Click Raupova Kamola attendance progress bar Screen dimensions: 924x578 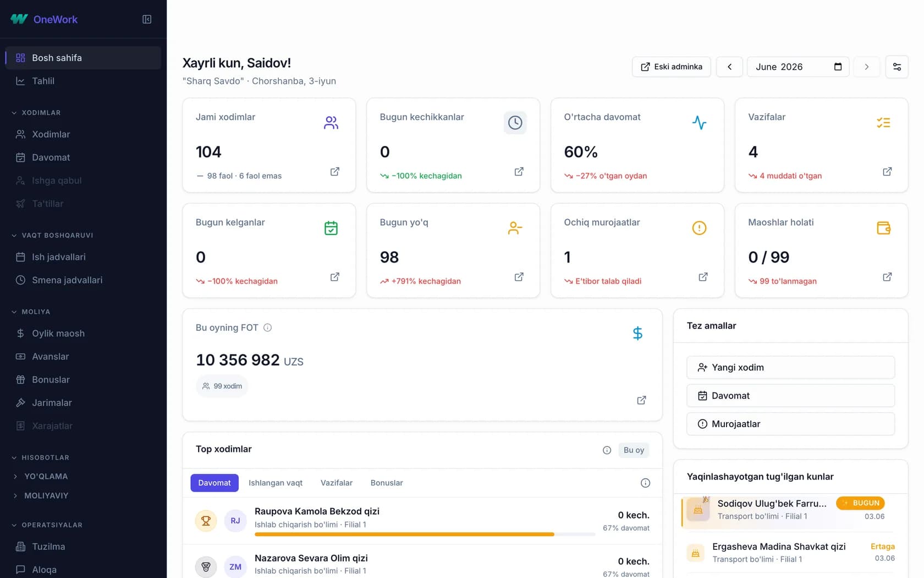425,534
